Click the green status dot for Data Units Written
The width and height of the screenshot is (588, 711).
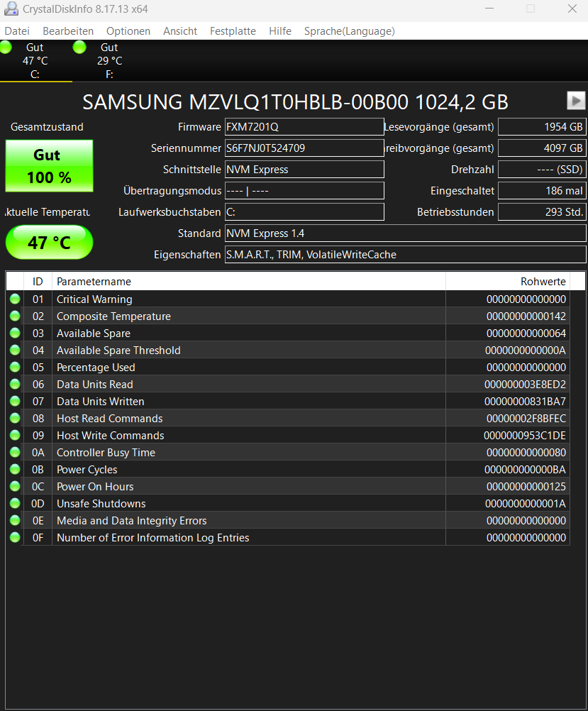pyautogui.click(x=15, y=401)
